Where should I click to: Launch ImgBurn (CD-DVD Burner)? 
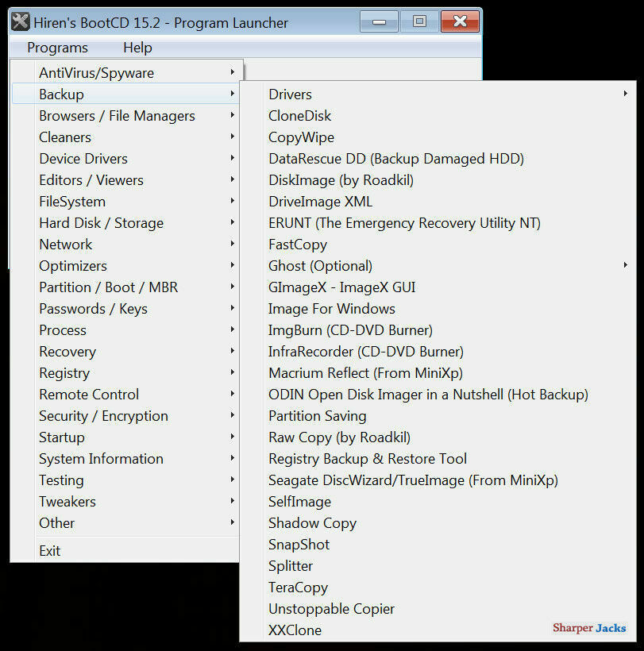(x=438, y=330)
